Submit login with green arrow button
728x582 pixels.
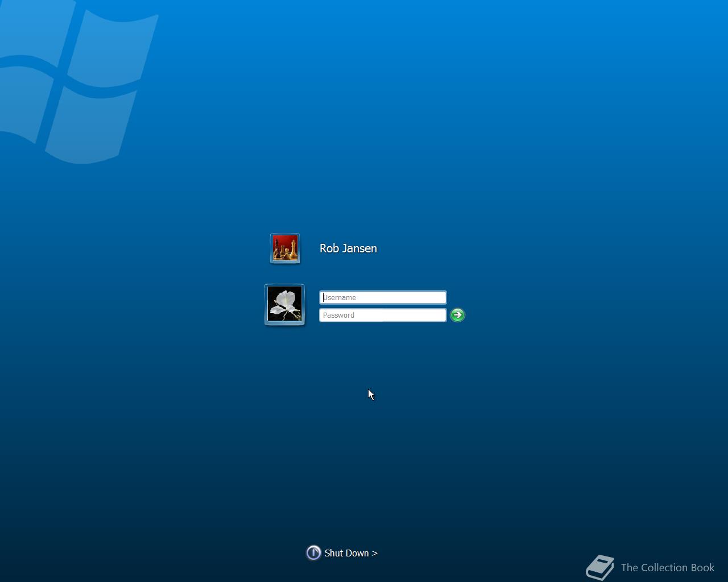[457, 315]
